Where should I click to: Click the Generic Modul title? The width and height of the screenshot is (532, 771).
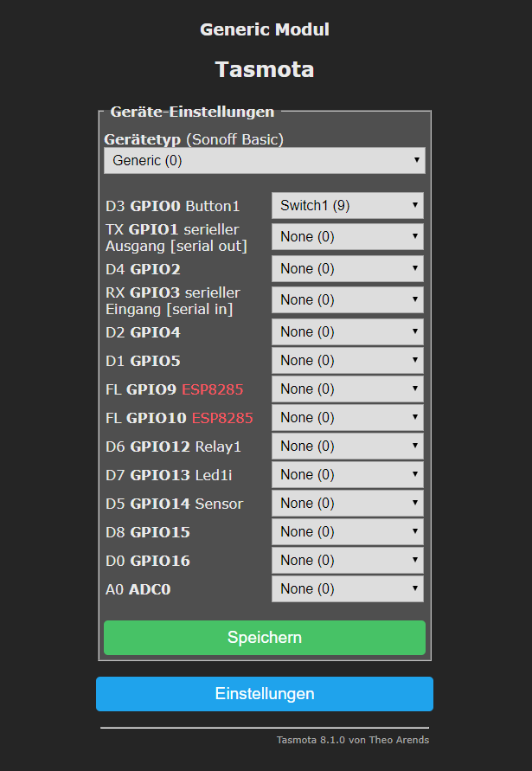pos(264,29)
